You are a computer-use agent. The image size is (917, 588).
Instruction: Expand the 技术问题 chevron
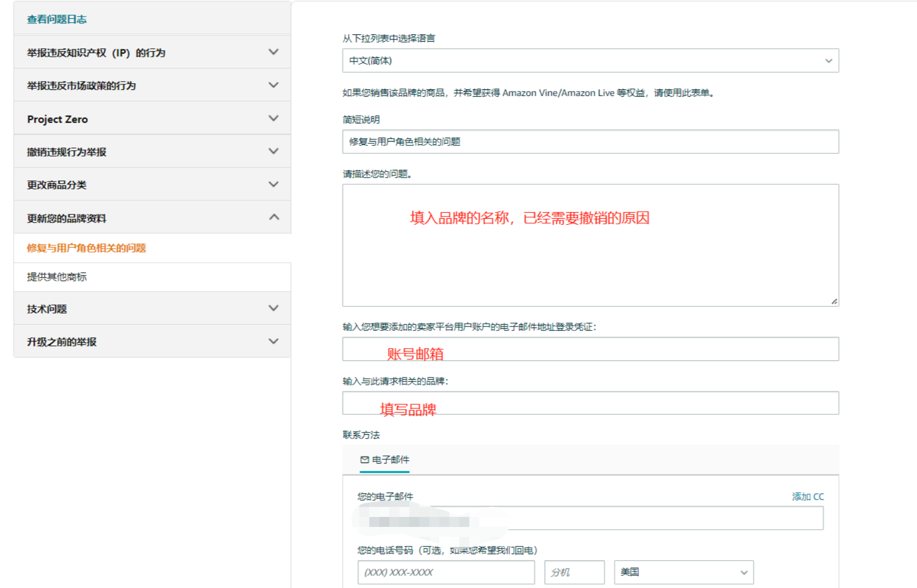[273, 308]
